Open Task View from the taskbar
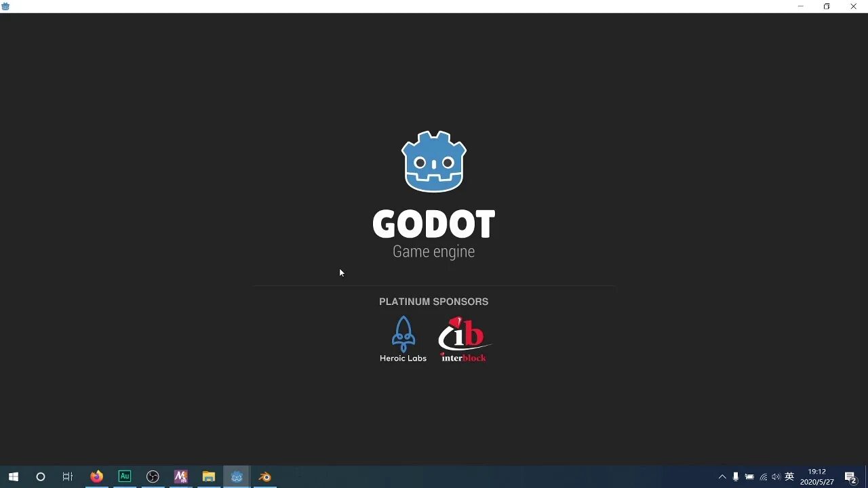 coord(67,476)
